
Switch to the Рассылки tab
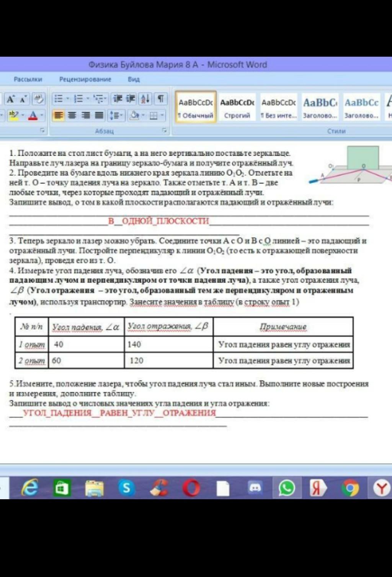pos(28,79)
